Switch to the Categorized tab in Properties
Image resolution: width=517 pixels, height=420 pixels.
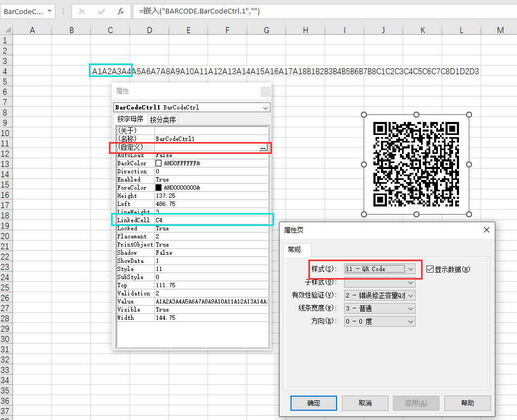(163, 120)
